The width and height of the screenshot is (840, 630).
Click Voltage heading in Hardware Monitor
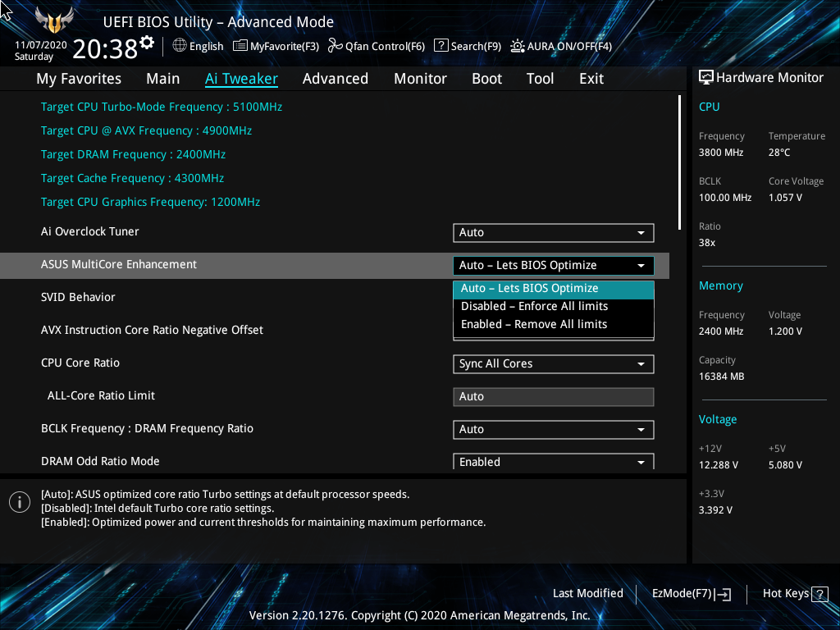point(717,419)
